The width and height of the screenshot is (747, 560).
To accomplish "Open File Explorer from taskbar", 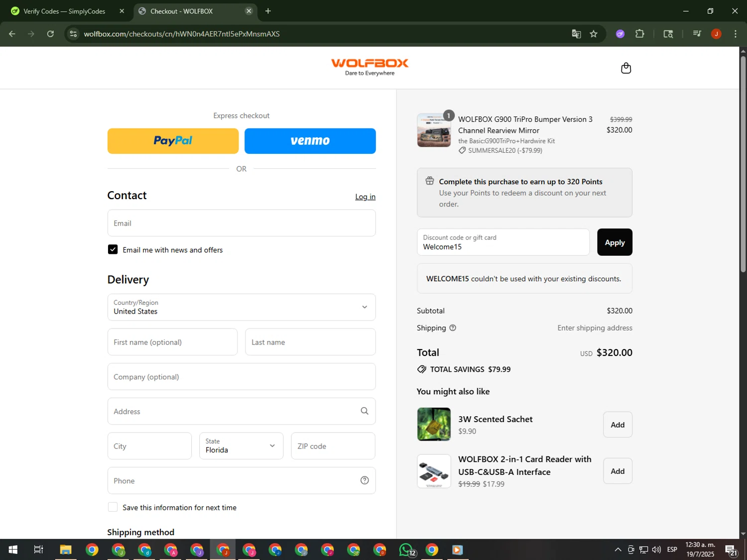I will tap(66, 550).
